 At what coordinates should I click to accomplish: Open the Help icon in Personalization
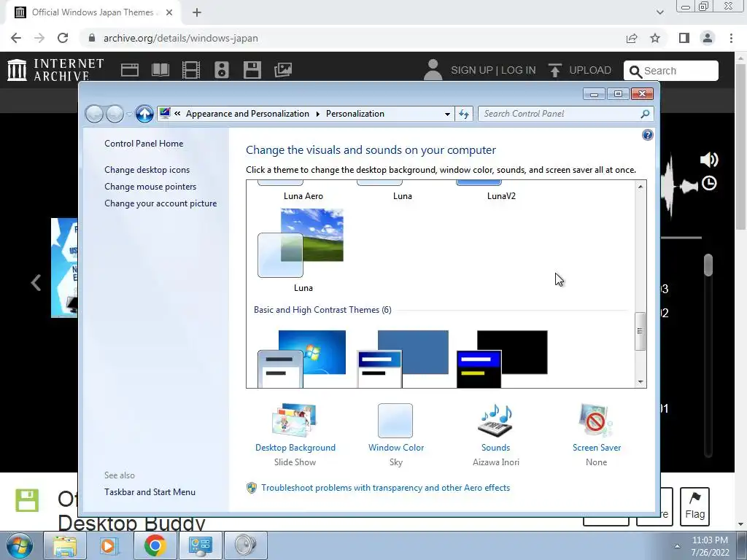[648, 135]
